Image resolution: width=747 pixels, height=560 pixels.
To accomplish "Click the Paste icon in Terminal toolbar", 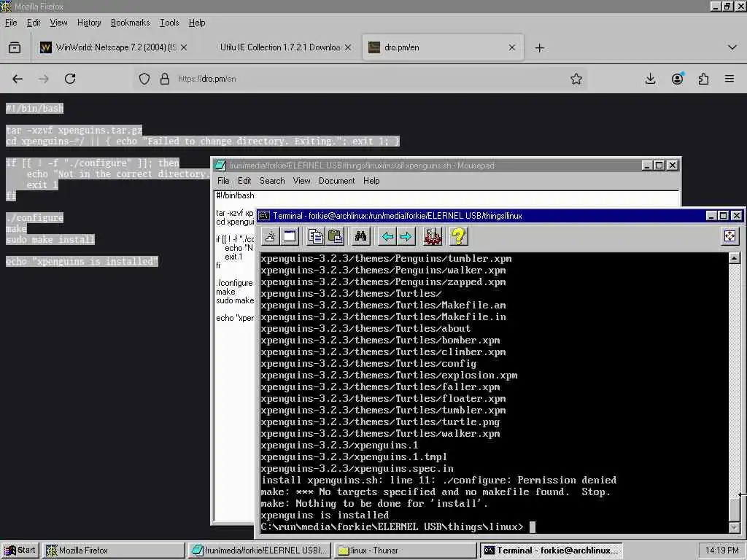I will (336, 236).
